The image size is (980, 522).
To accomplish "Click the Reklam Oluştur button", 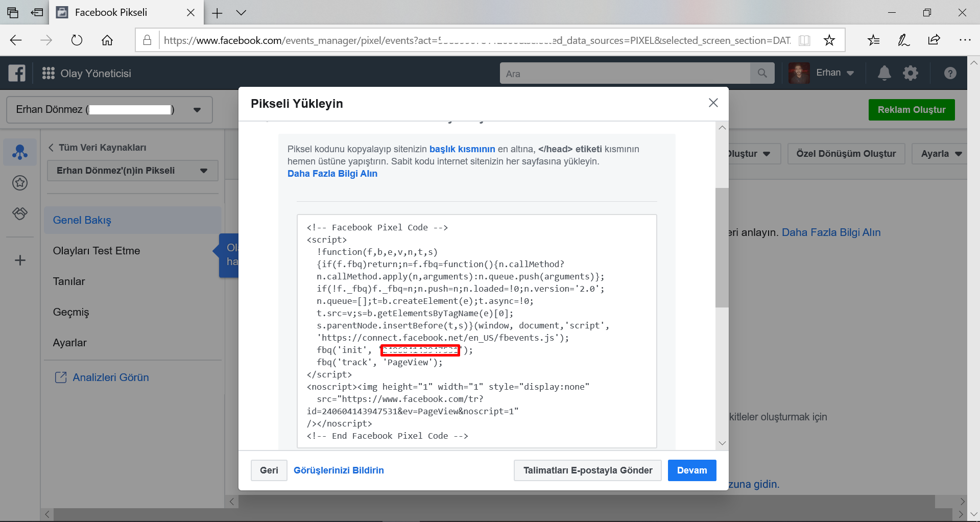I will 912,110.
